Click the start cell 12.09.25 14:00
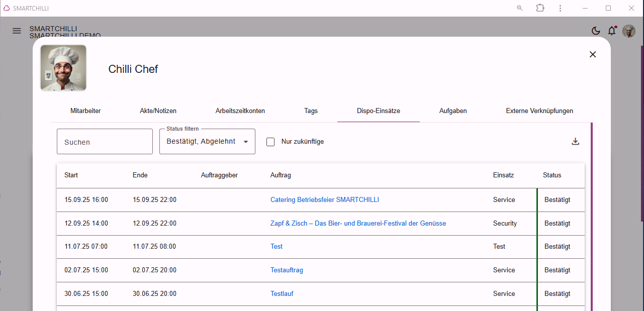 (86, 223)
